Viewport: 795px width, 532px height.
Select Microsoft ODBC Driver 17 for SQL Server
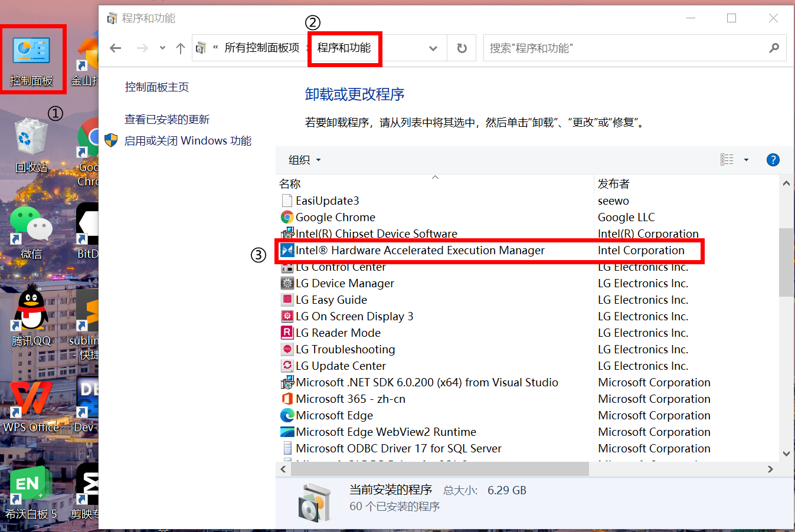[398, 448]
